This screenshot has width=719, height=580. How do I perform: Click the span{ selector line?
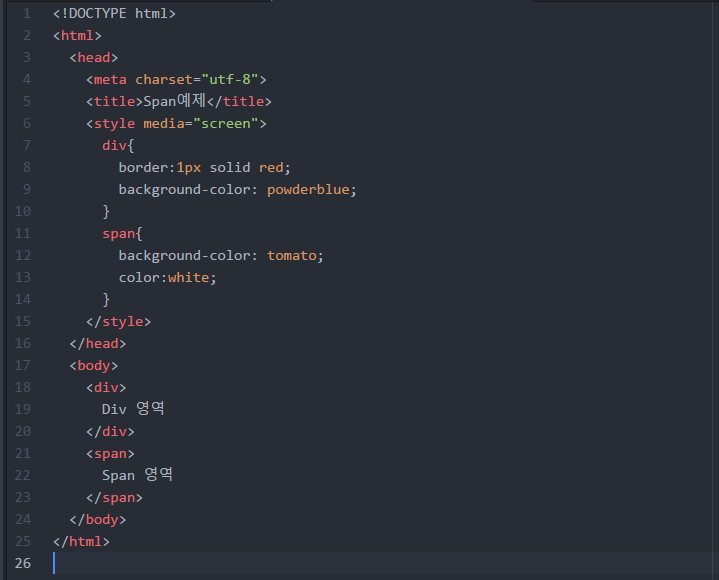coord(122,233)
